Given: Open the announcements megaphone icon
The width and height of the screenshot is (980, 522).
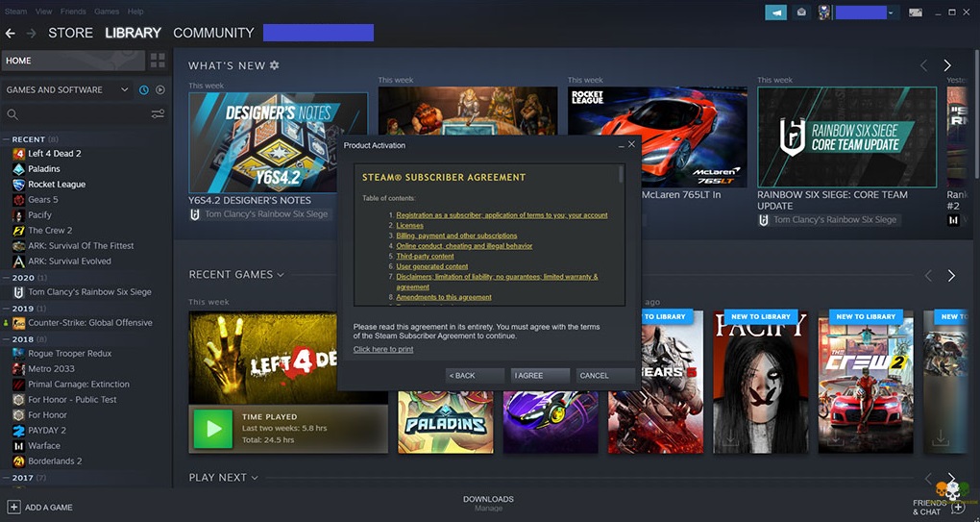Looking at the screenshot, I should tap(775, 12).
